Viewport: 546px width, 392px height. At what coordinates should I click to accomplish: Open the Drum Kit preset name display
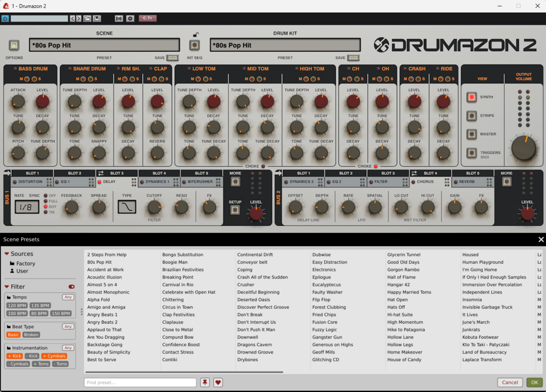point(285,45)
